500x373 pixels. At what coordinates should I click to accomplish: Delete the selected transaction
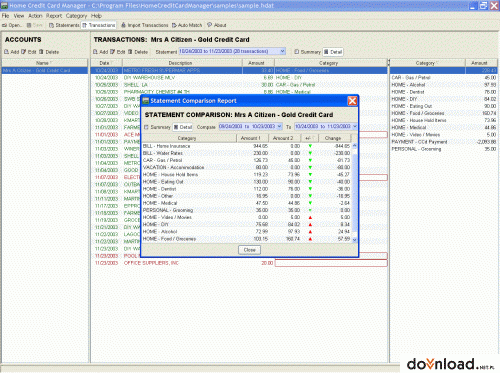tap(138, 52)
